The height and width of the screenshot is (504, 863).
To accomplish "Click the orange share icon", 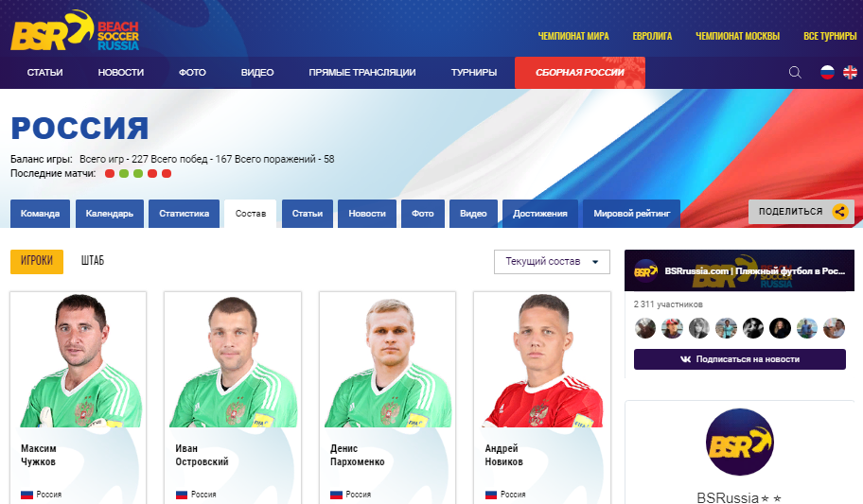I will click(x=840, y=212).
